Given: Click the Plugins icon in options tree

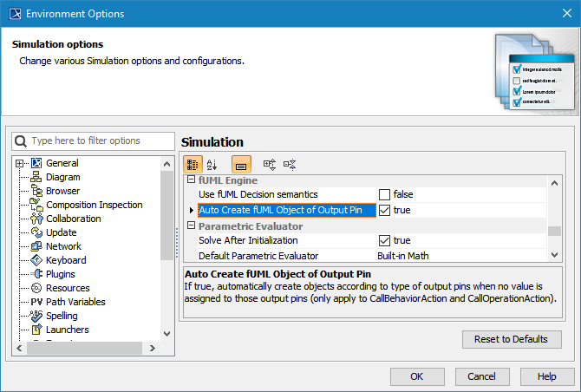Looking at the screenshot, I should click(x=36, y=274).
